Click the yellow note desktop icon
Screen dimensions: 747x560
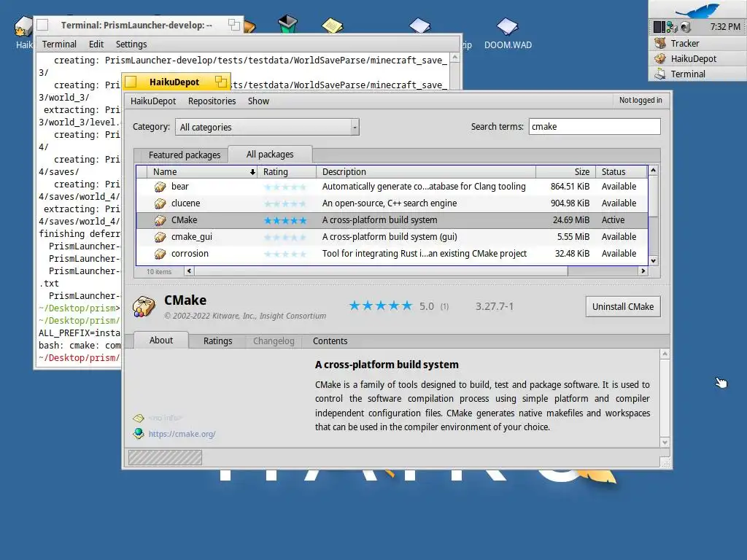332,25
